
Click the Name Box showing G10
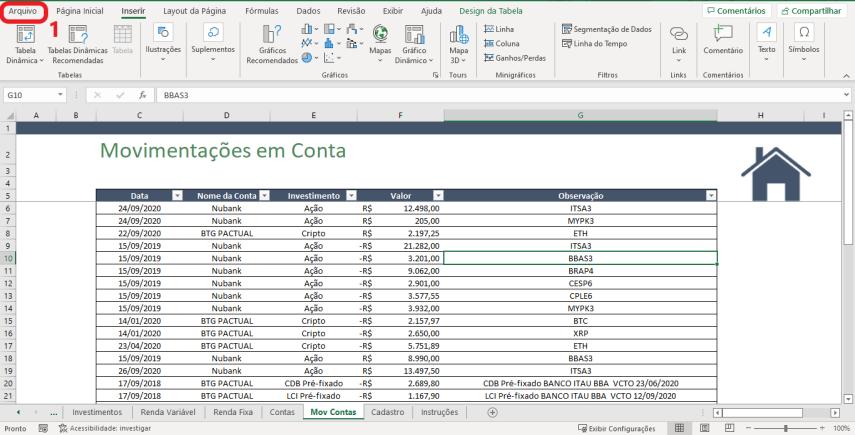point(29,95)
